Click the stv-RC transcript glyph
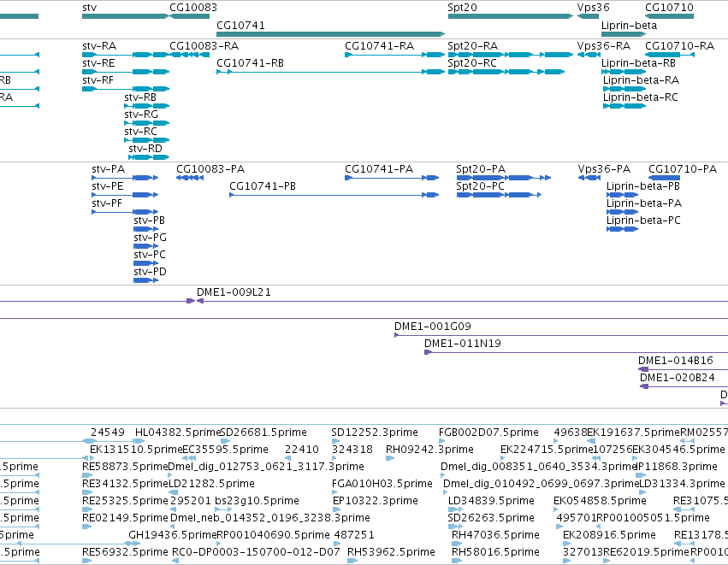The image size is (728, 565). (x=147, y=140)
